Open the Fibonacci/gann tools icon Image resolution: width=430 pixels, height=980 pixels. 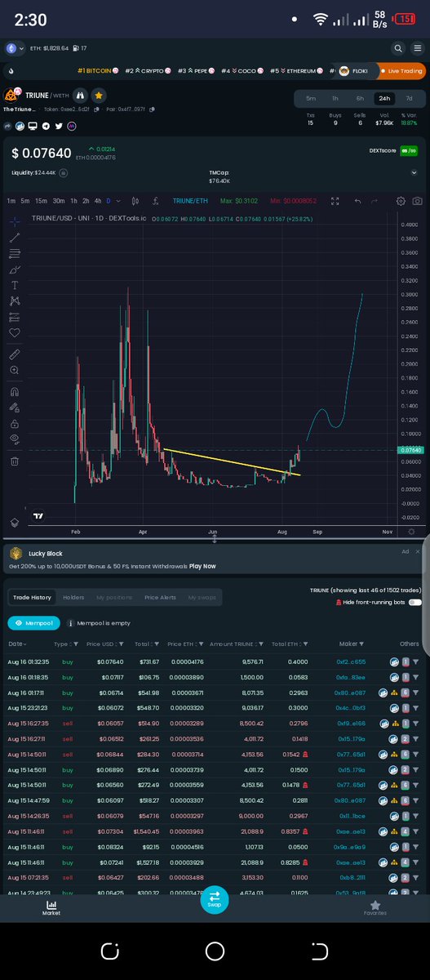tap(15, 254)
